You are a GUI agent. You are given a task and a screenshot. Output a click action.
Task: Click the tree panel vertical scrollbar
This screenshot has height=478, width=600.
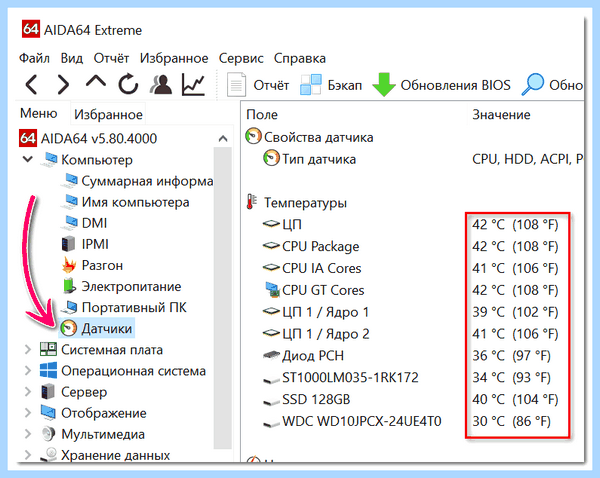coord(223,299)
